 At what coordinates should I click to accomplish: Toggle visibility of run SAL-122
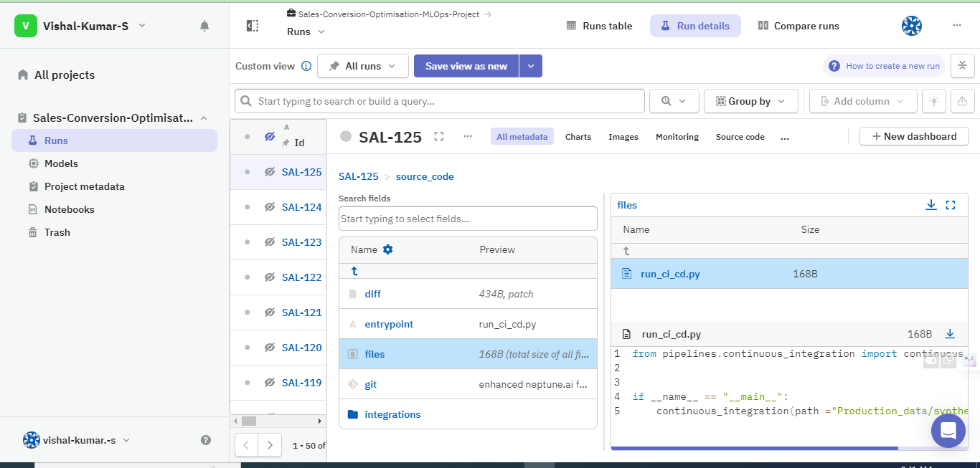pyautogui.click(x=270, y=277)
